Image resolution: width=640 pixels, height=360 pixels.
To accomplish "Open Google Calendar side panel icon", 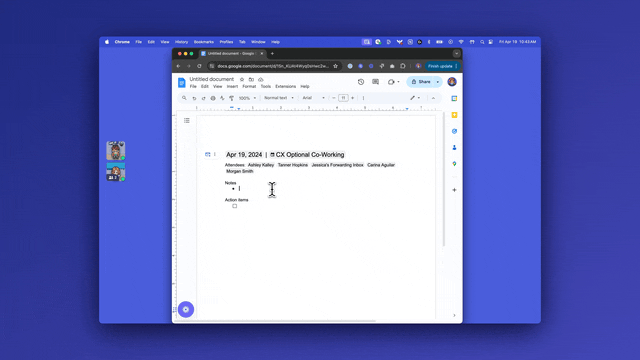I will [x=454, y=98].
